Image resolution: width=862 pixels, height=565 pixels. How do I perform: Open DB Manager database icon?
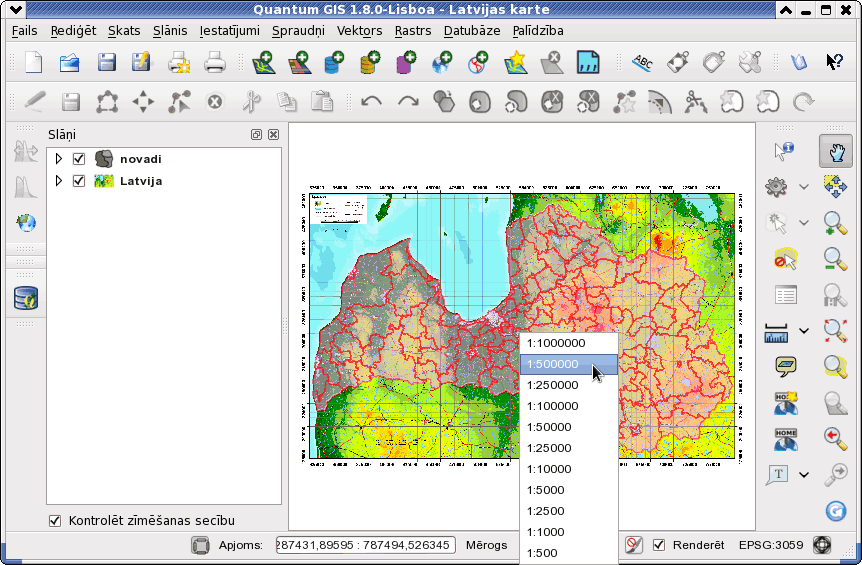(25, 298)
